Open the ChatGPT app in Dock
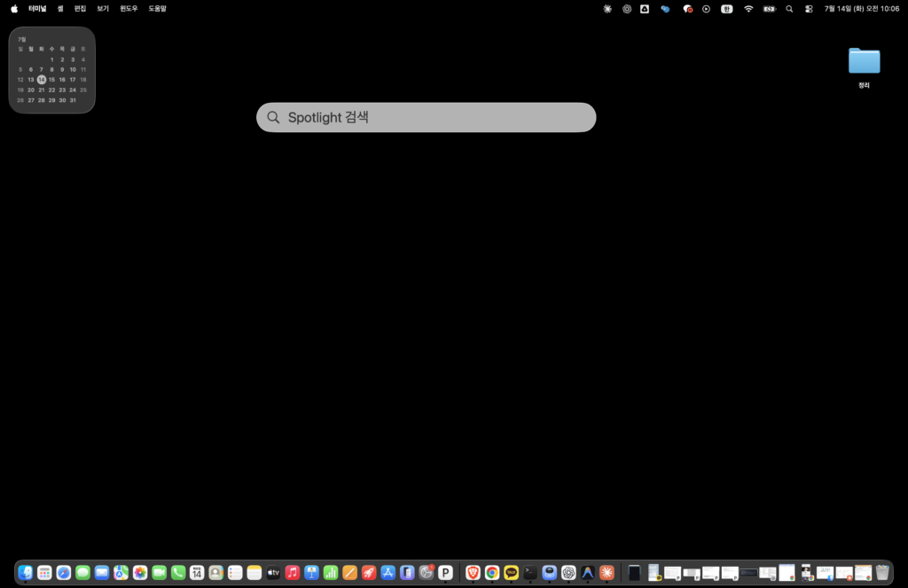This screenshot has height=588, width=908. [568, 572]
